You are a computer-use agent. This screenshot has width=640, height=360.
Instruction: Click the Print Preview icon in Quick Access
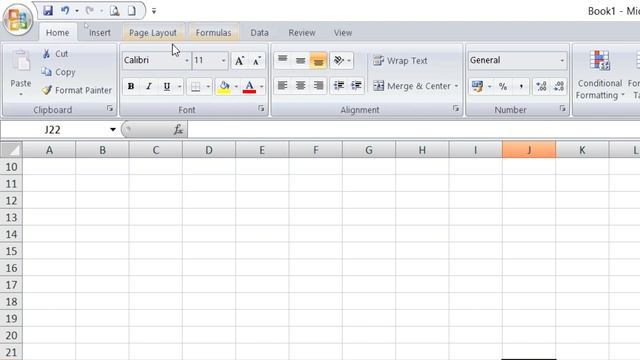pos(115,11)
